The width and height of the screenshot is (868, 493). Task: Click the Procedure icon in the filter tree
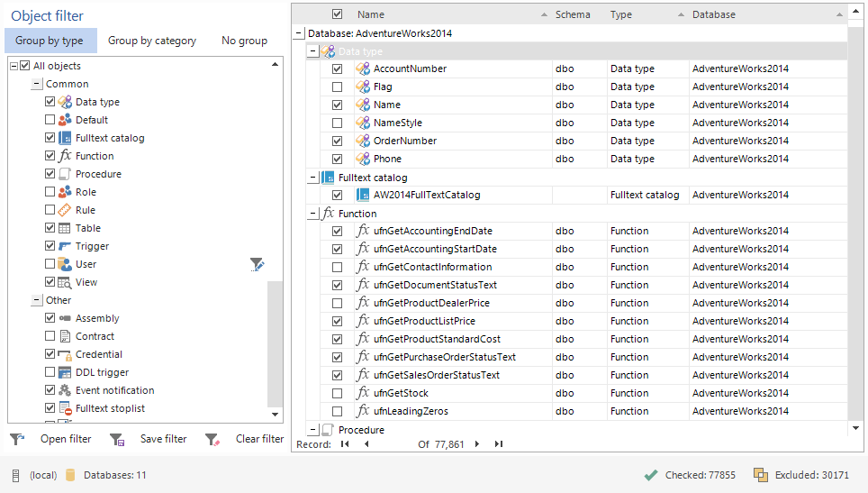click(x=65, y=174)
